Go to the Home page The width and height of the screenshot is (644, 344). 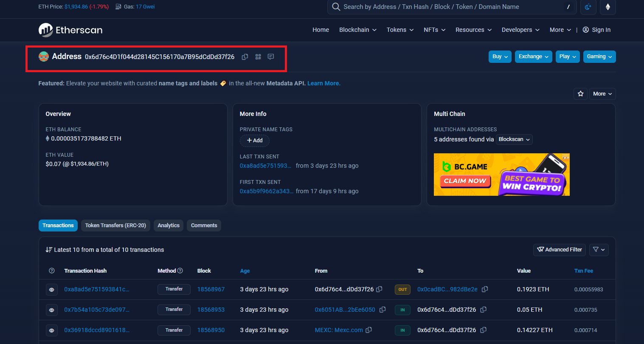321,30
